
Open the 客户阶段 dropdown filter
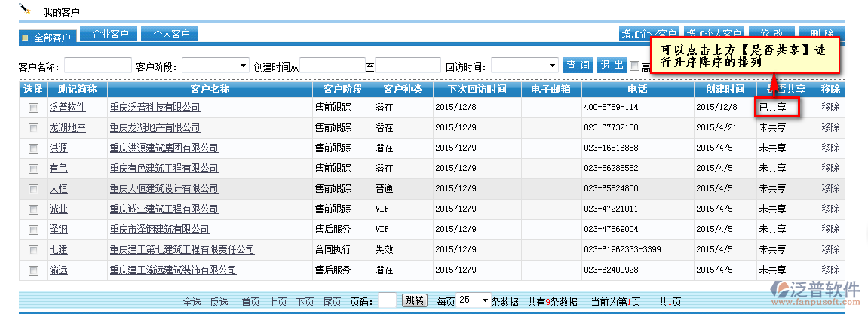(x=215, y=66)
